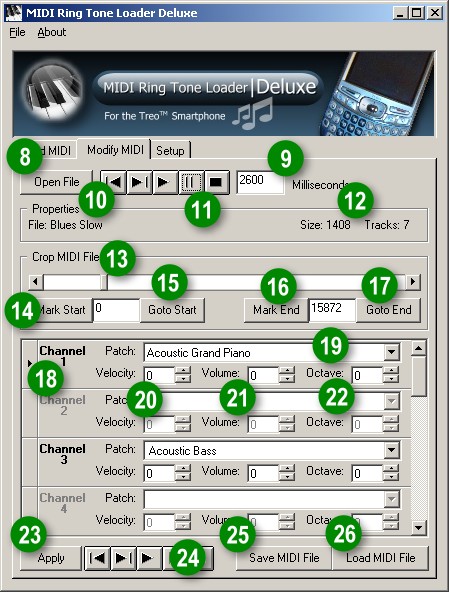The width and height of the screenshot is (449, 592).
Task: Click the right arrow of the crop scrollbar
Action: click(413, 282)
